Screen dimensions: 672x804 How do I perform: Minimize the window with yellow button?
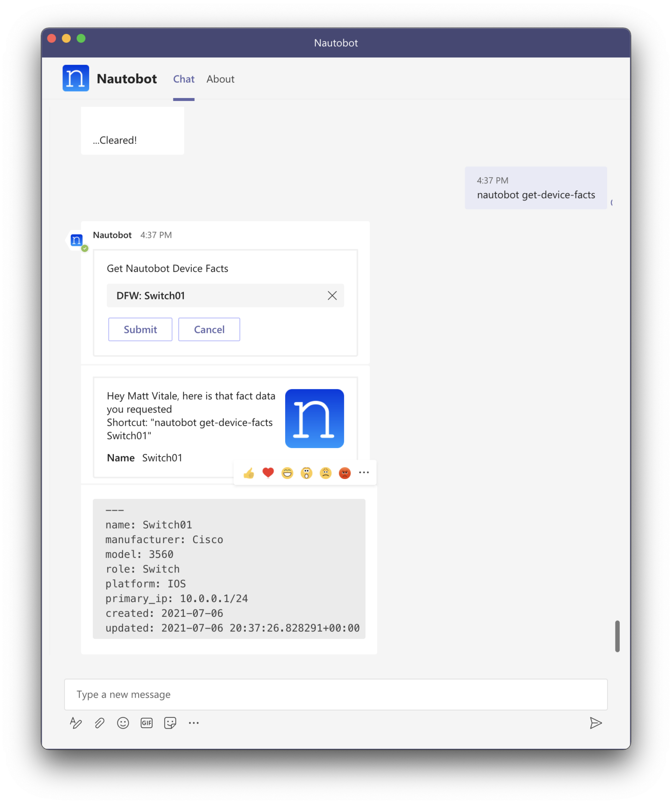(66, 39)
